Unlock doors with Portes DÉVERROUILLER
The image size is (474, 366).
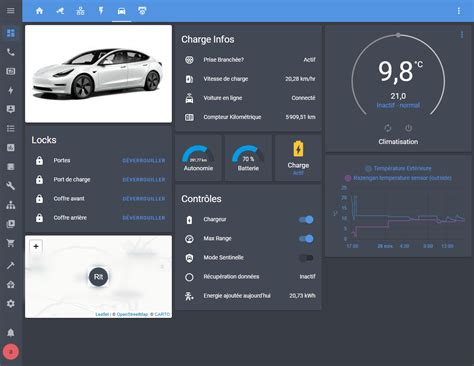(144, 161)
